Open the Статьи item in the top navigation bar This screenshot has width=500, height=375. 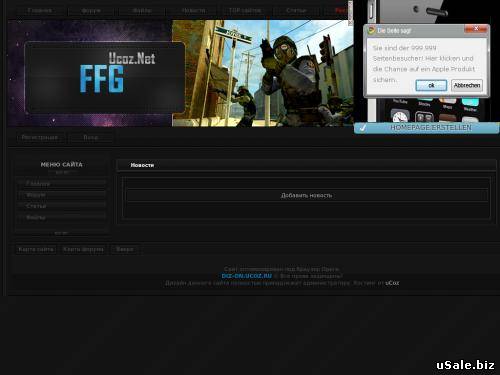296,10
